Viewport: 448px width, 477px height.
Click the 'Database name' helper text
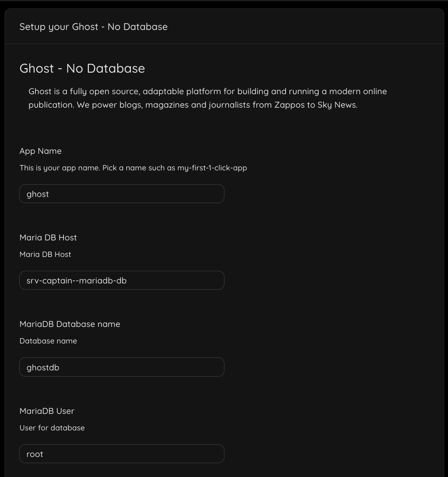[48, 341]
